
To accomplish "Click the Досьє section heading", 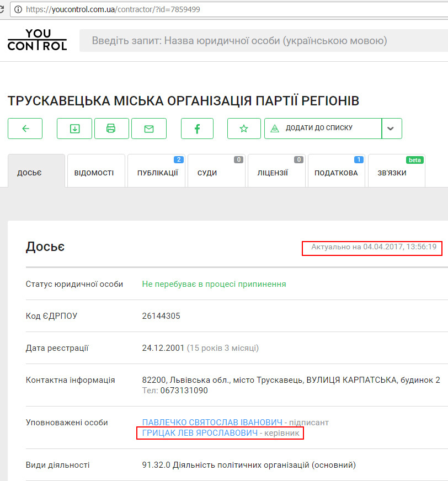I will pos(45,247).
